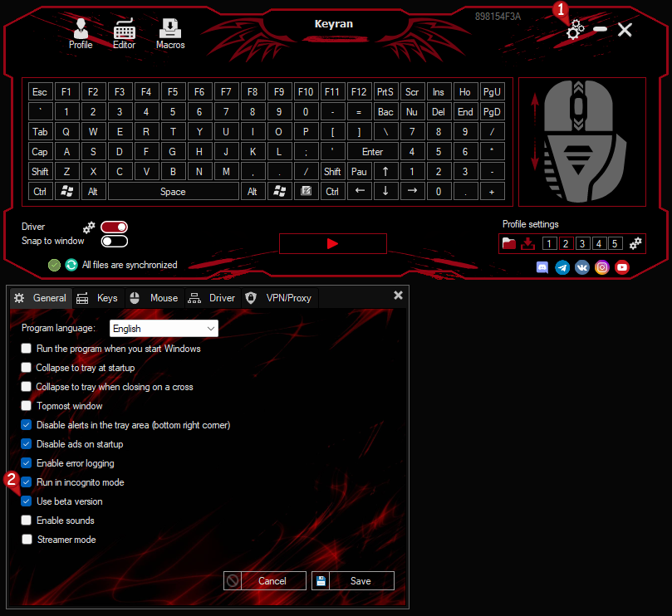Close the settings dialog with X
Viewport: 672px width, 616px height.
click(398, 296)
